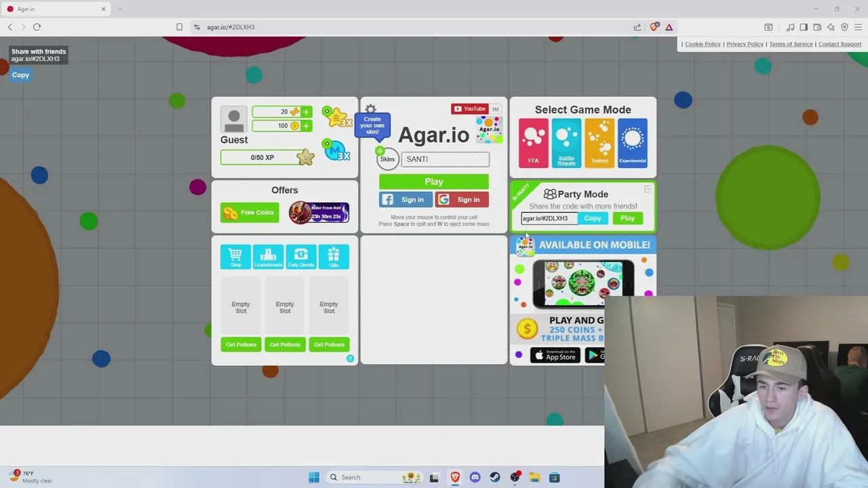868x488 pixels.
Task: Open the Daily Quests icon
Action: tap(300, 256)
